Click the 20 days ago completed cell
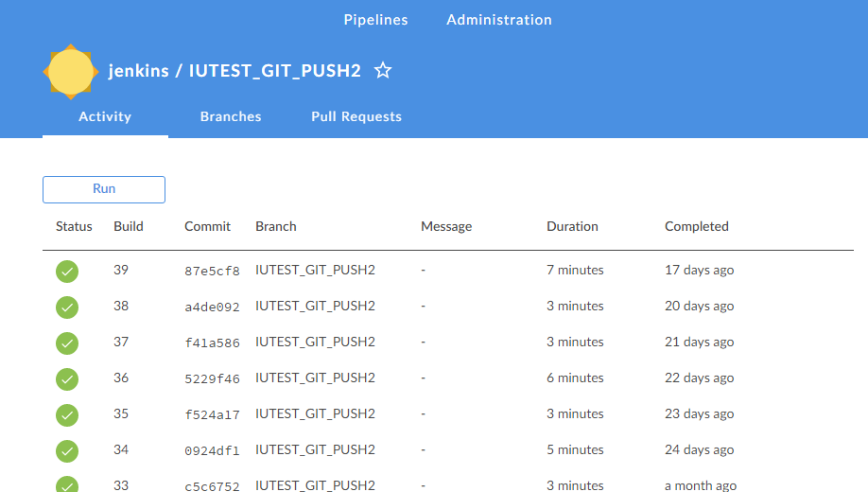The width and height of the screenshot is (868, 492). pyautogui.click(x=699, y=306)
